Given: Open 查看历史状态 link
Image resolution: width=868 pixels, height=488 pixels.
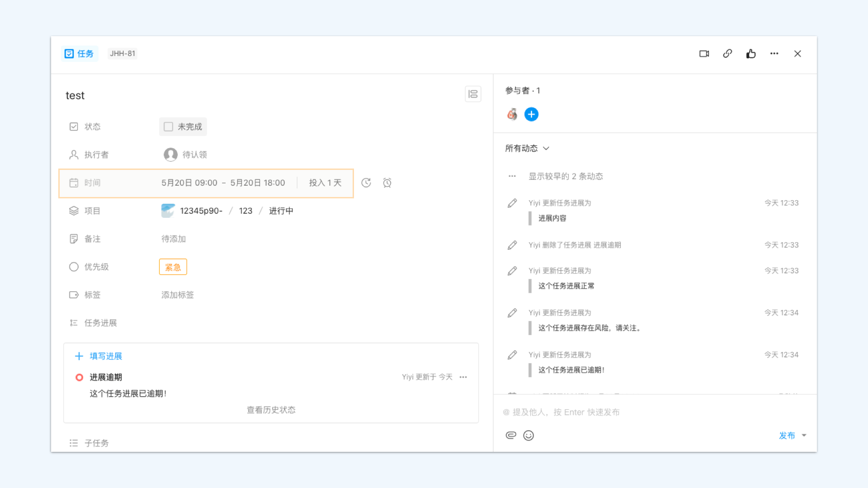Looking at the screenshot, I should pyautogui.click(x=271, y=410).
